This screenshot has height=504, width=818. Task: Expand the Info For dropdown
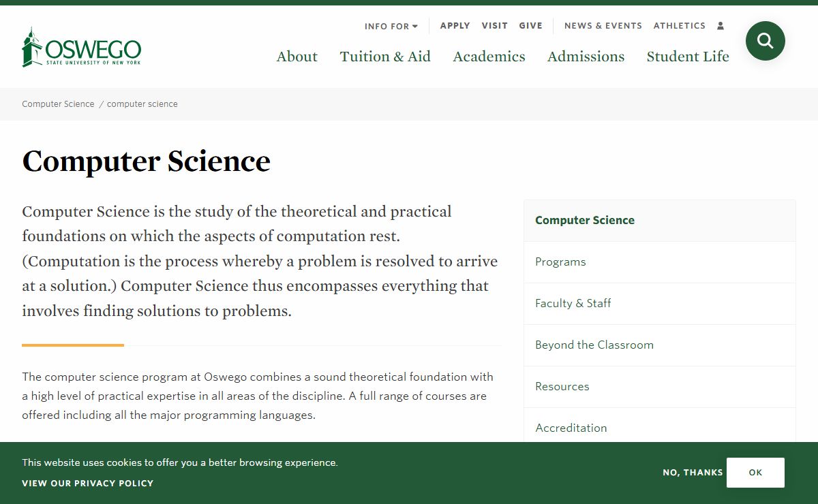pyautogui.click(x=391, y=26)
